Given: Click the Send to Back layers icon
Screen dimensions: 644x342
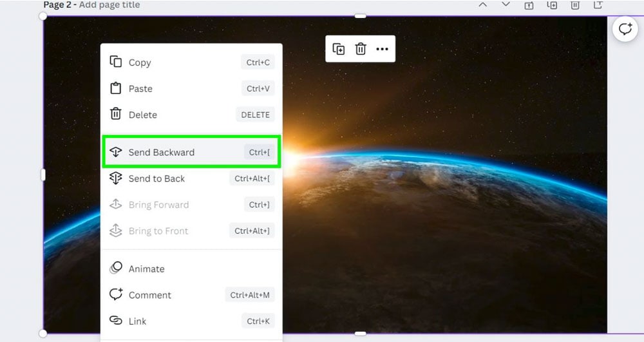Looking at the screenshot, I should 116,178.
